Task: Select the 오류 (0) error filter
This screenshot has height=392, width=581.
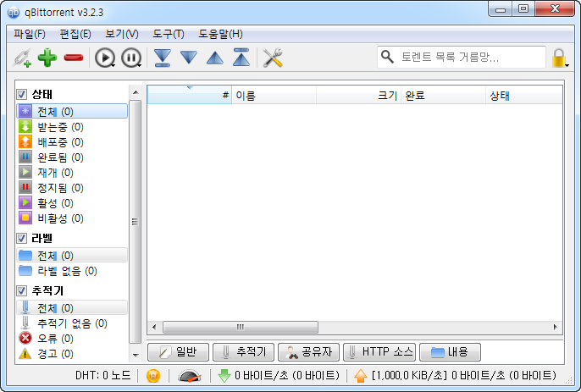Action: [71, 339]
